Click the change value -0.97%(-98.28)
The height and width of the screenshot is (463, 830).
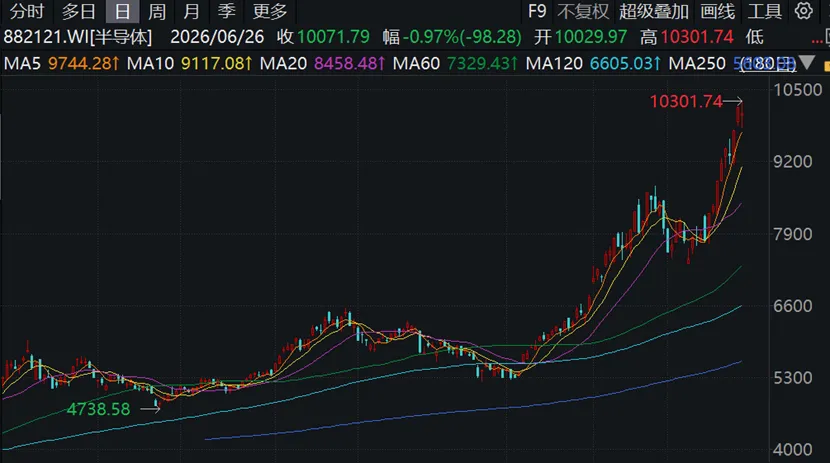coord(462,37)
